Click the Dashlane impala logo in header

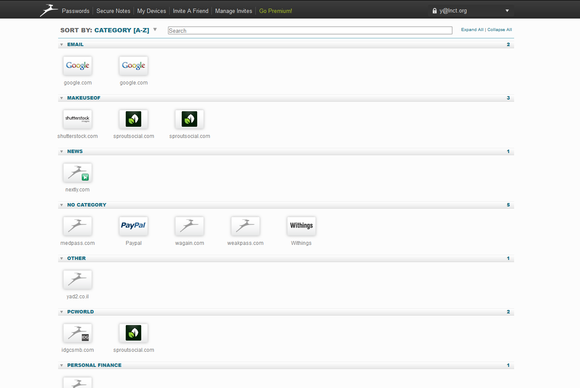[x=48, y=10]
